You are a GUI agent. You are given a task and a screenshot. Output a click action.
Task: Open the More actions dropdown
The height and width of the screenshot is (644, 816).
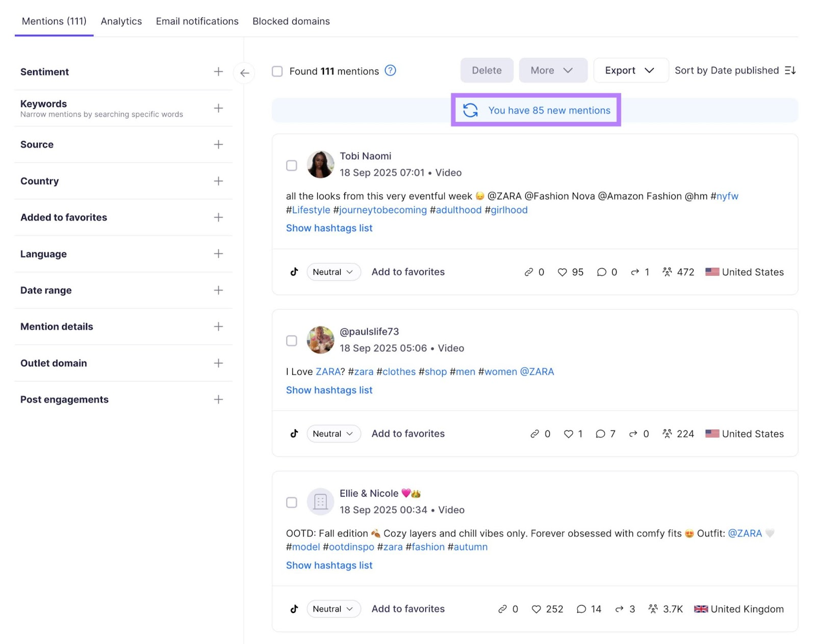point(553,70)
